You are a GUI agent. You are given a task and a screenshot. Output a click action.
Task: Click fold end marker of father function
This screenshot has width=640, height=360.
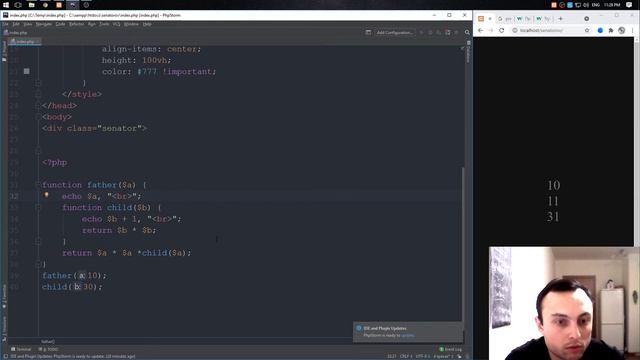click(x=38, y=264)
